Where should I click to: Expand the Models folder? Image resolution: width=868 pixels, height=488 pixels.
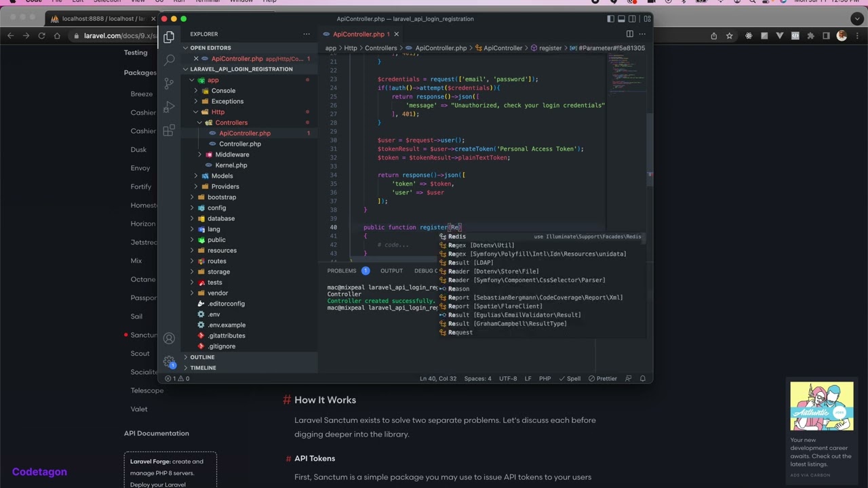222,176
